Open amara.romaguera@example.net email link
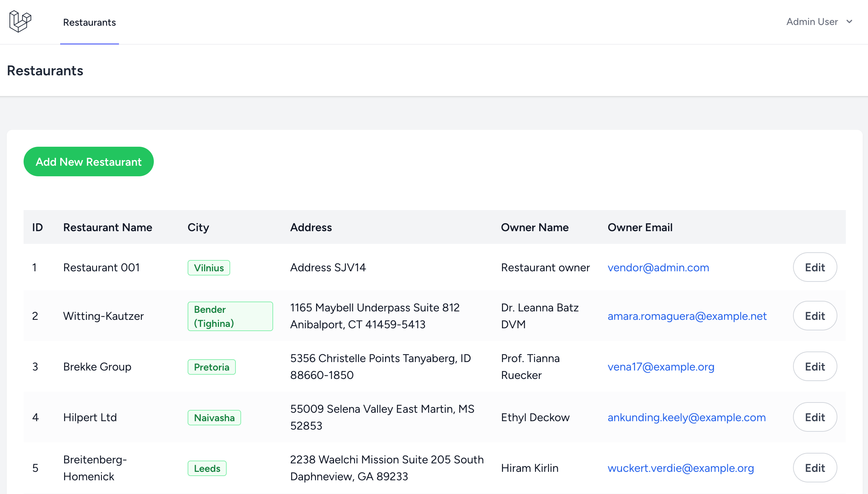 click(x=687, y=316)
